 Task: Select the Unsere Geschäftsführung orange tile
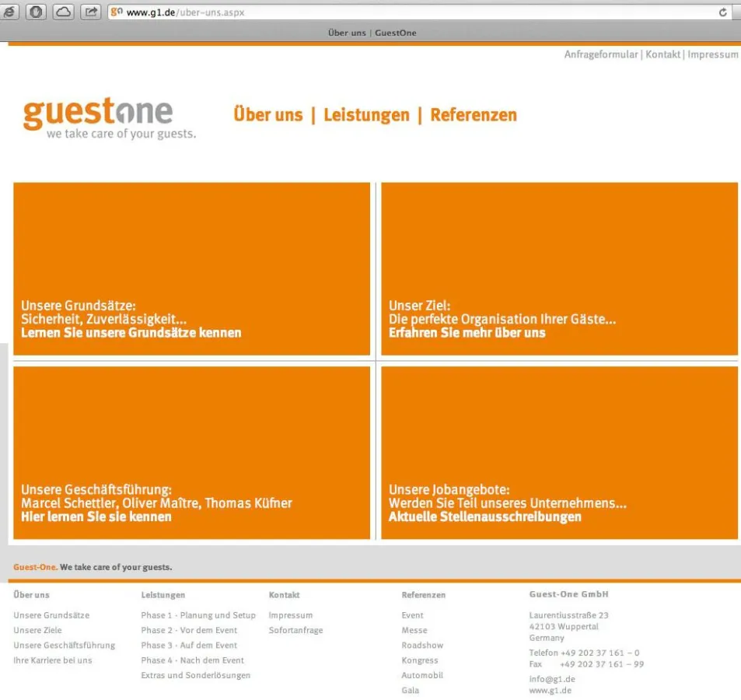191,453
